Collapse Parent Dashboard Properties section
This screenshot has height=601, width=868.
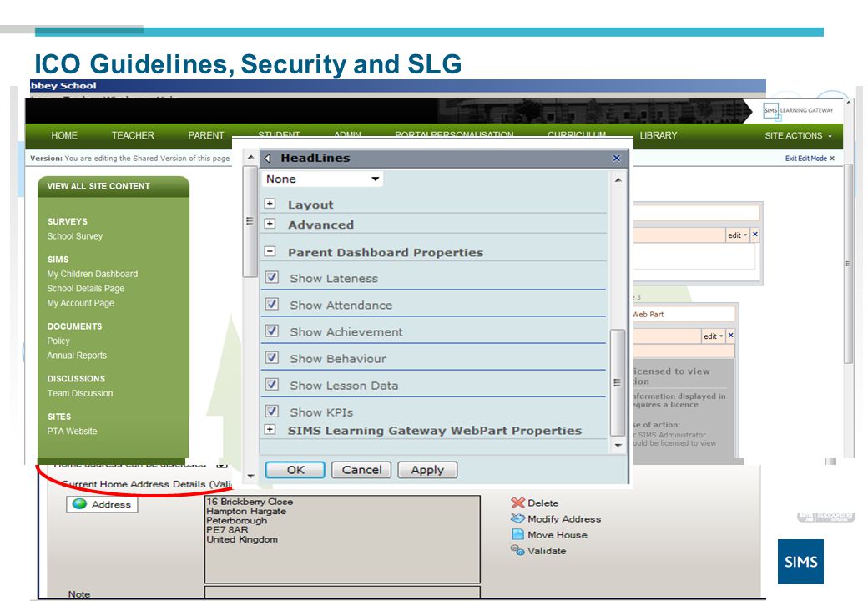270,251
